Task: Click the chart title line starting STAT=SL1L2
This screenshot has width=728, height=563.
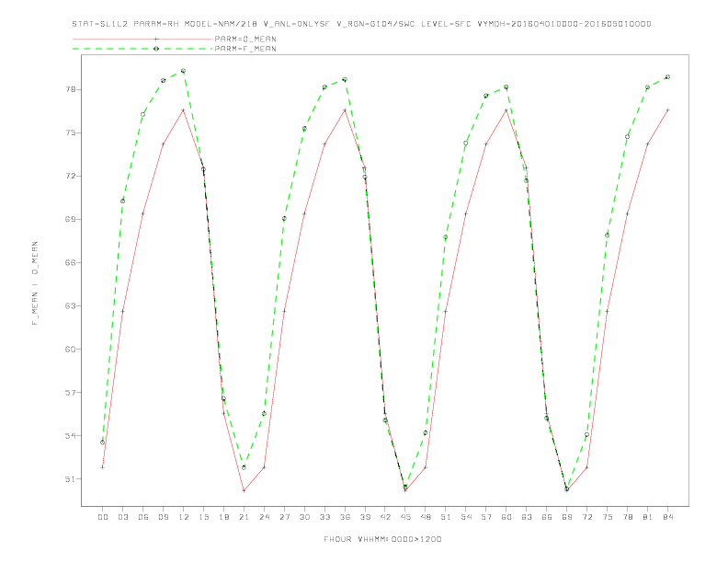Action: click(361, 24)
